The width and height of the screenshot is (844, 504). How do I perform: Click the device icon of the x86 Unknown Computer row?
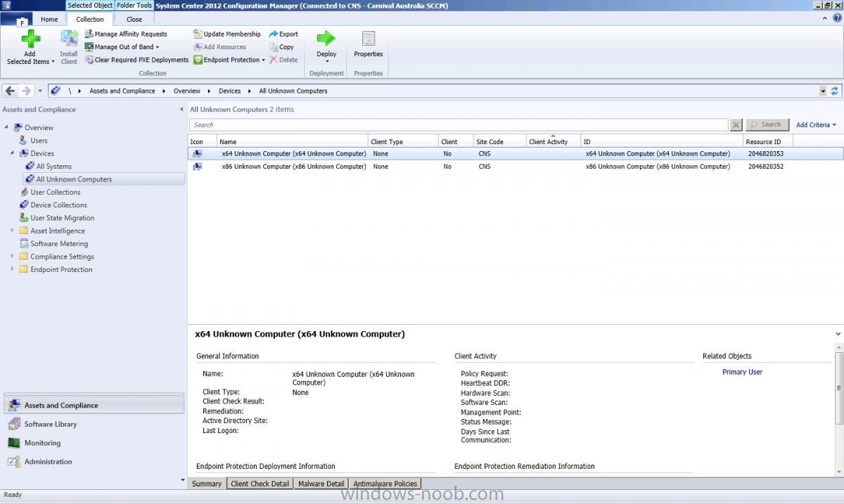click(198, 167)
